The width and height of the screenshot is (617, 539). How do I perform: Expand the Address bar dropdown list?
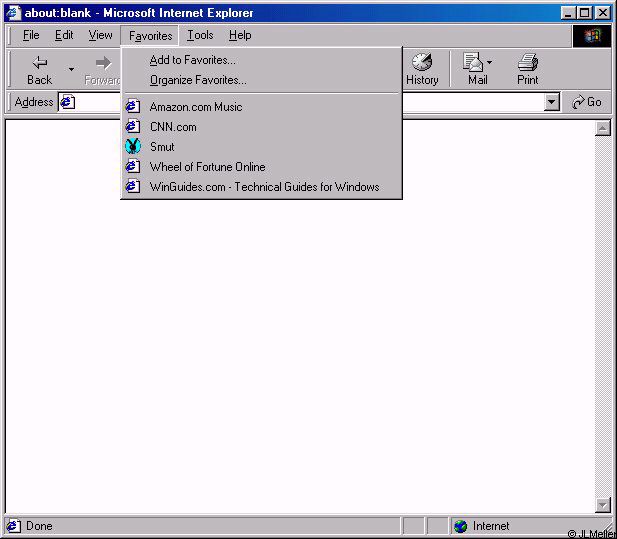[552, 102]
